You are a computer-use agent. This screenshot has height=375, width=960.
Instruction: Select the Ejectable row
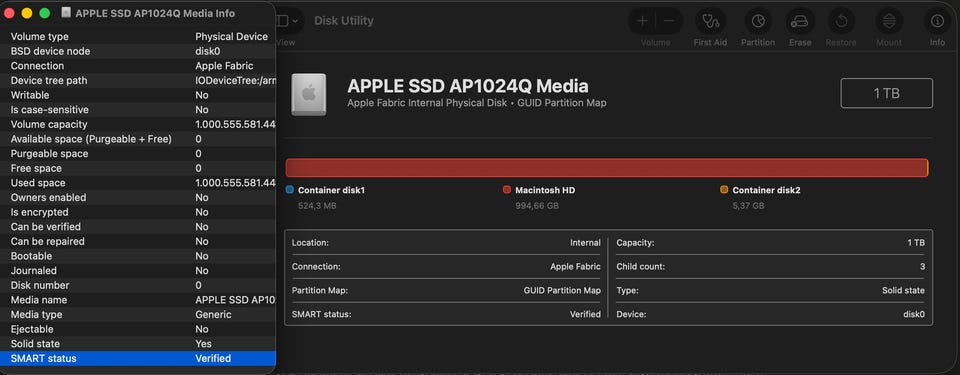point(138,329)
